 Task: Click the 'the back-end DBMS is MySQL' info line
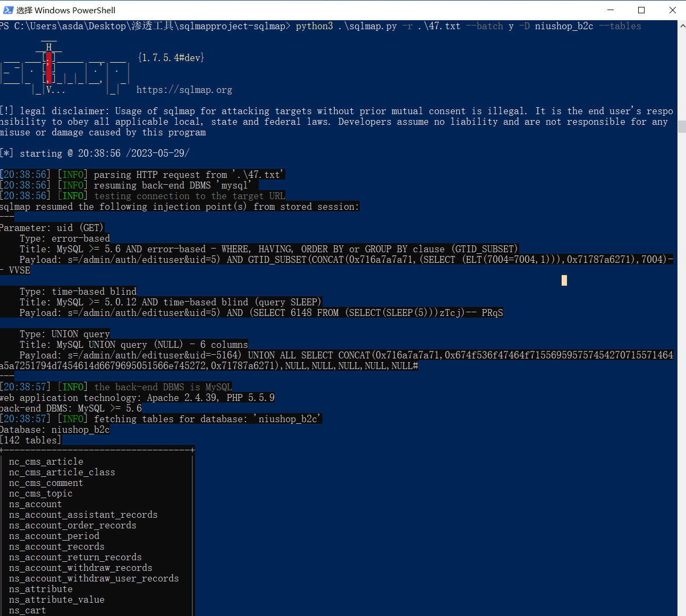116,387
